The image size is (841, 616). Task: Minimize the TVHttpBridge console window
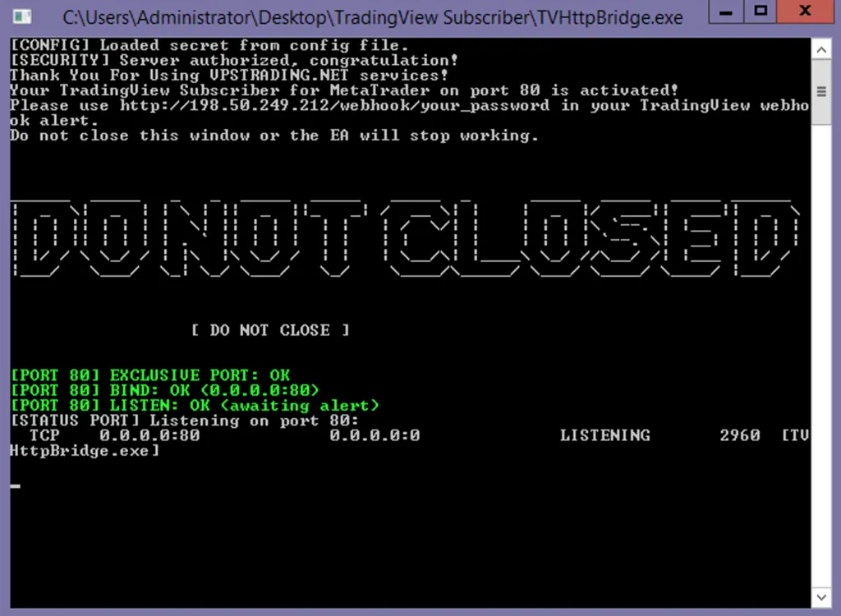click(x=726, y=11)
